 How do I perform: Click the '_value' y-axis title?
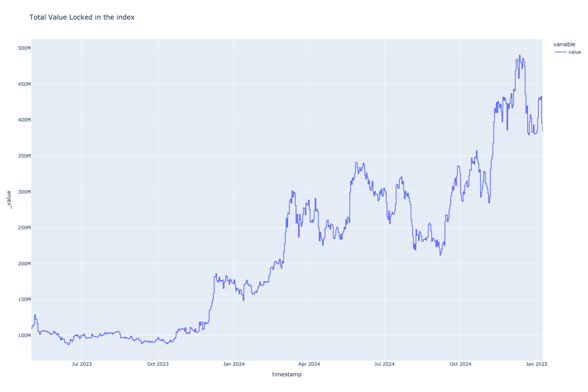click(x=10, y=200)
